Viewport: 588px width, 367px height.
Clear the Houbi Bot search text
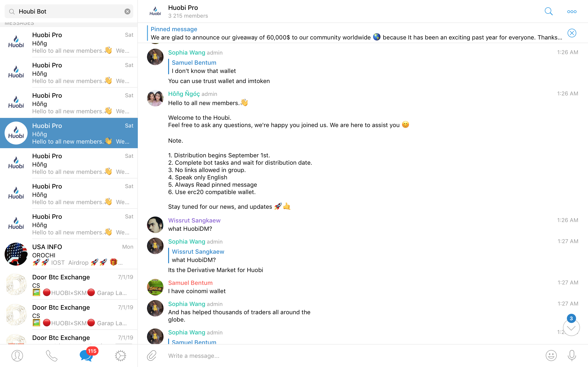(x=127, y=11)
